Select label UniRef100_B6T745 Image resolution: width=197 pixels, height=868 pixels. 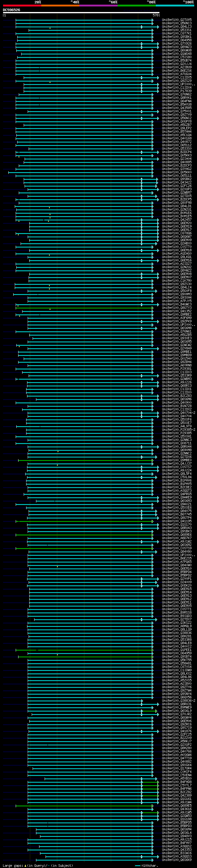177,514
